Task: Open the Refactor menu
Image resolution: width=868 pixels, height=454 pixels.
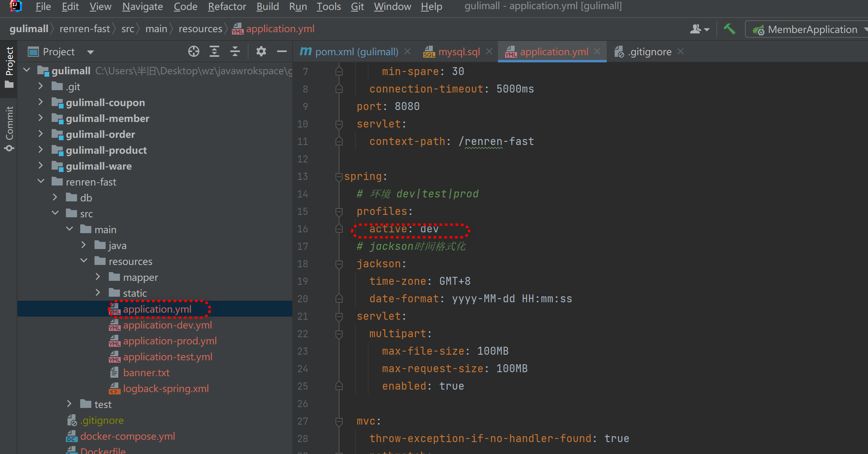Action: pos(227,6)
